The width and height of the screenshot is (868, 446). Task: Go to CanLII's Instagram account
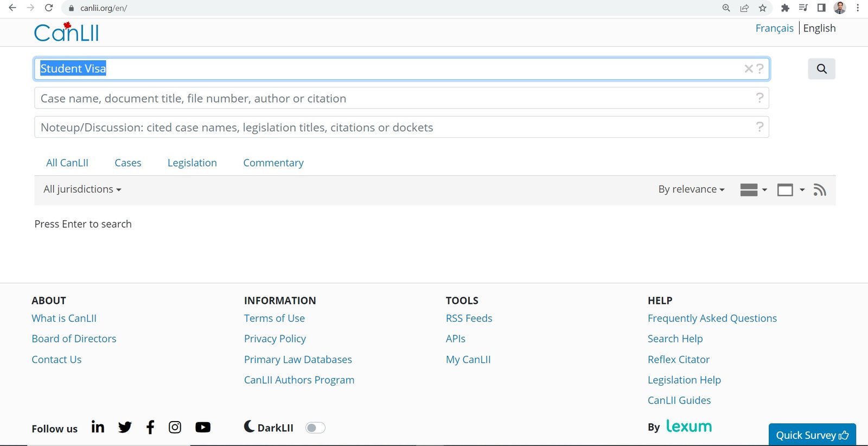point(175,428)
